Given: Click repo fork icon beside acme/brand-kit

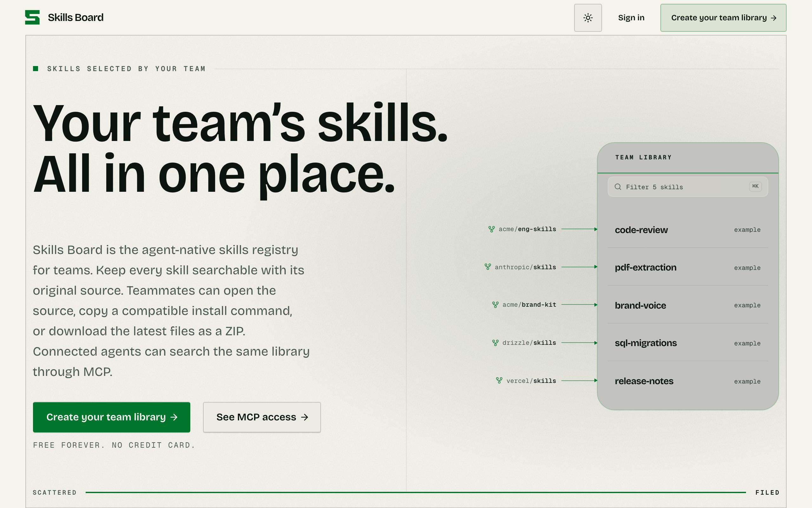Looking at the screenshot, I should click(495, 305).
